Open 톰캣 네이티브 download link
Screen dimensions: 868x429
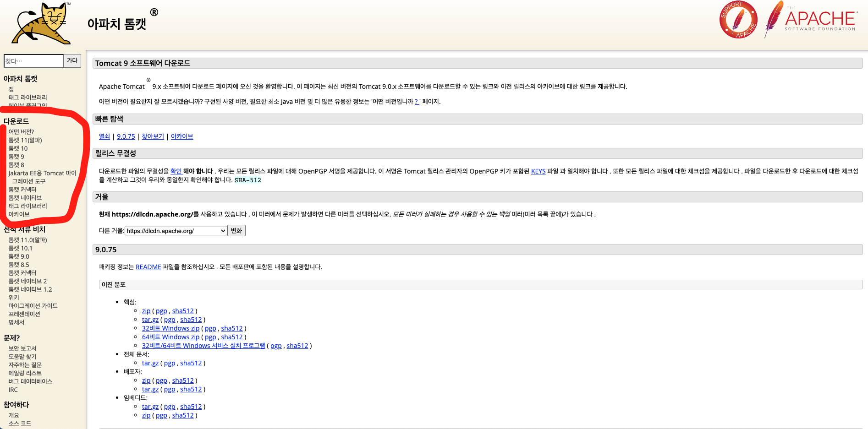tap(25, 198)
